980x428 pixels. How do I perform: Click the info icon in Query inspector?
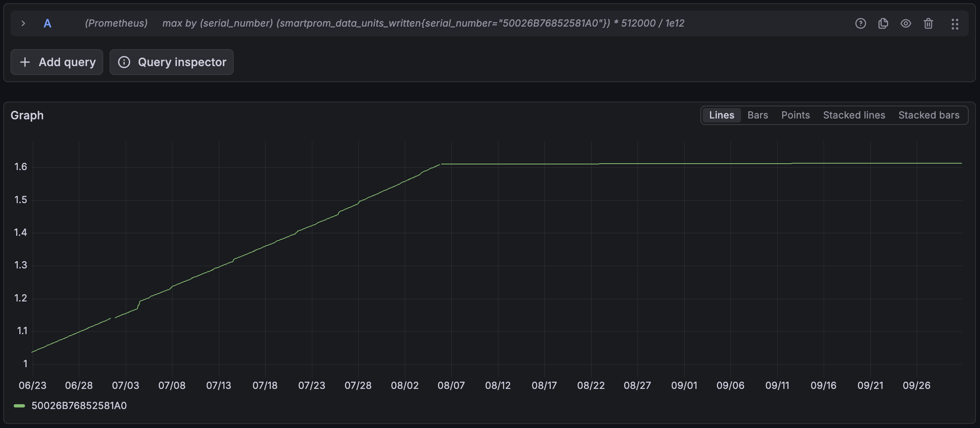pyautogui.click(x=124, y=62)
